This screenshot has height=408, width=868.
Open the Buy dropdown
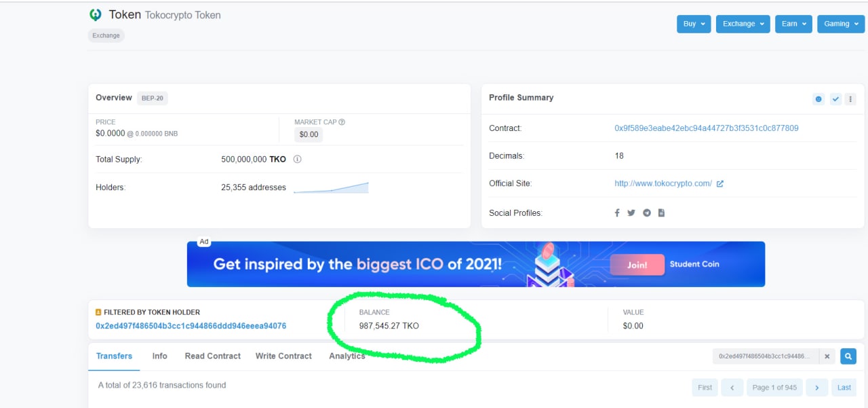click(x=694, y=24)
